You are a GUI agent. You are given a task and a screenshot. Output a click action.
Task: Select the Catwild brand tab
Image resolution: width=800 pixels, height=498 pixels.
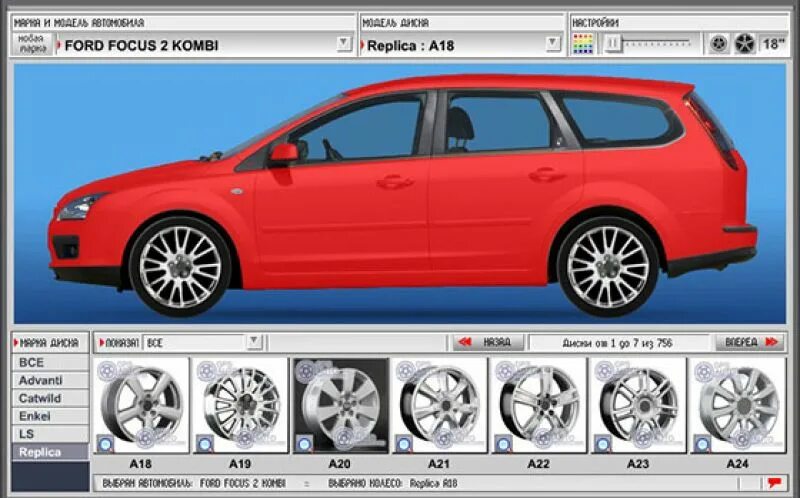(50, 399)
